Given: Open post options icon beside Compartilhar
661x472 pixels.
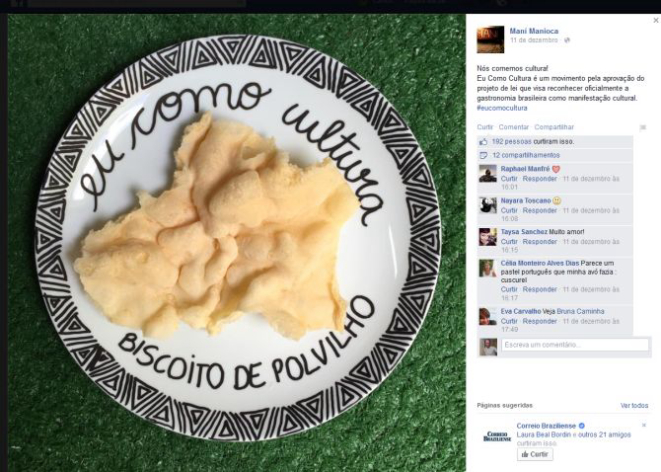Looking at the screenshot, I should [643, 127].
